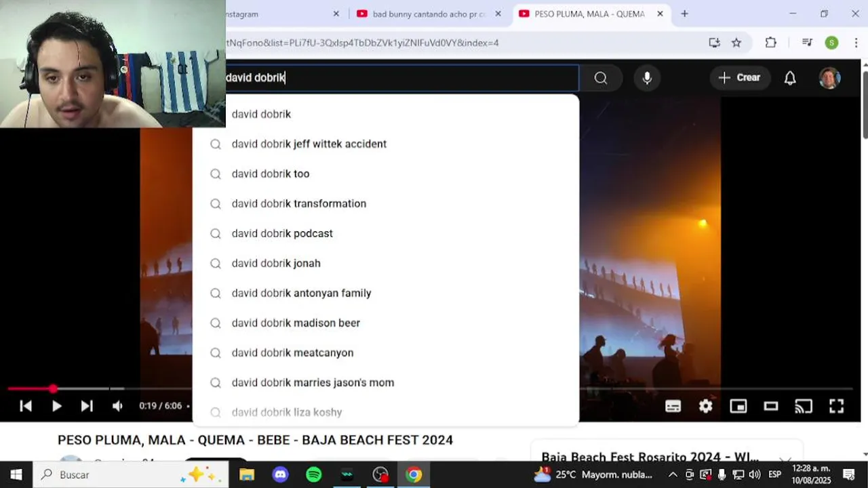Click the Windows taskbar Buscar search box

pos(132,474)
